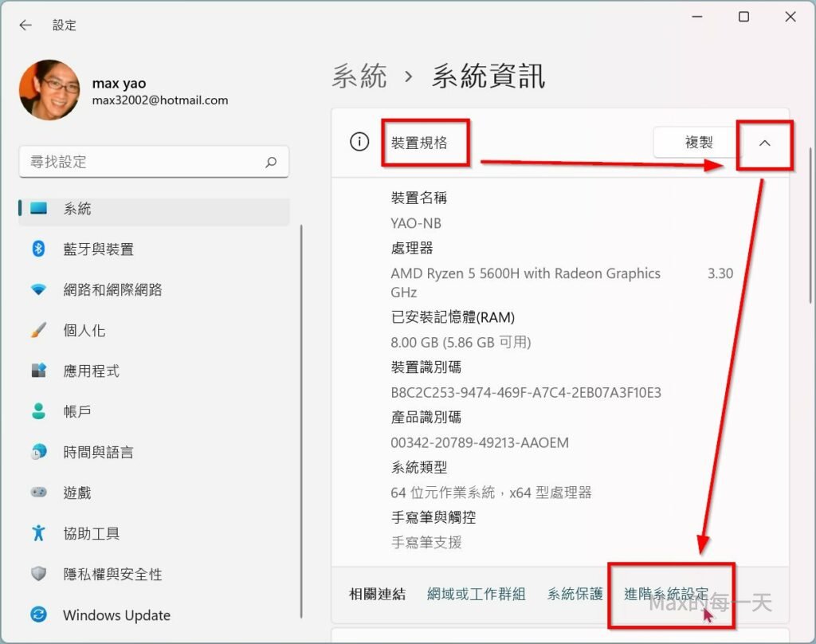Click the max yao profile picture

pos(49,90)
